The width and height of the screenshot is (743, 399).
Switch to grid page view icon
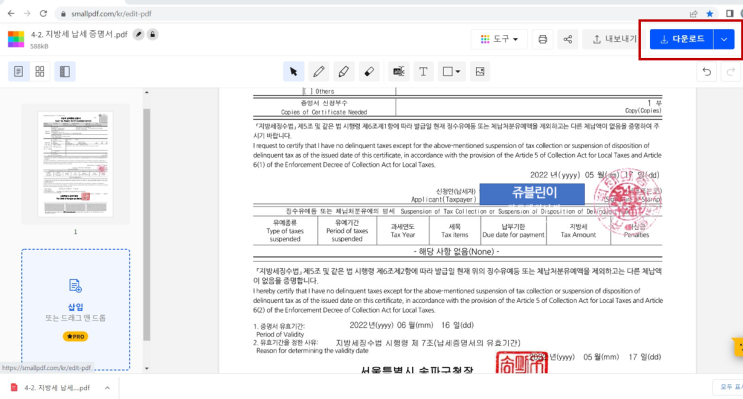click(x=40, y=72)
